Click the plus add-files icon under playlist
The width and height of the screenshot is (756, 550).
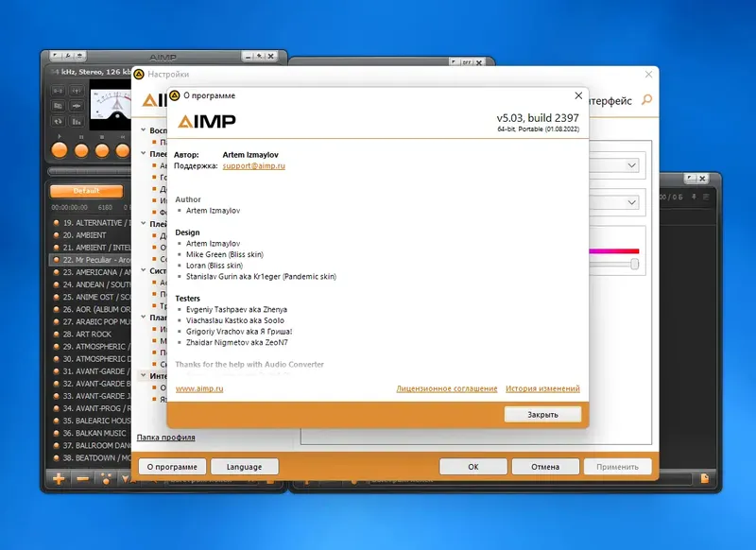(59, 479)
